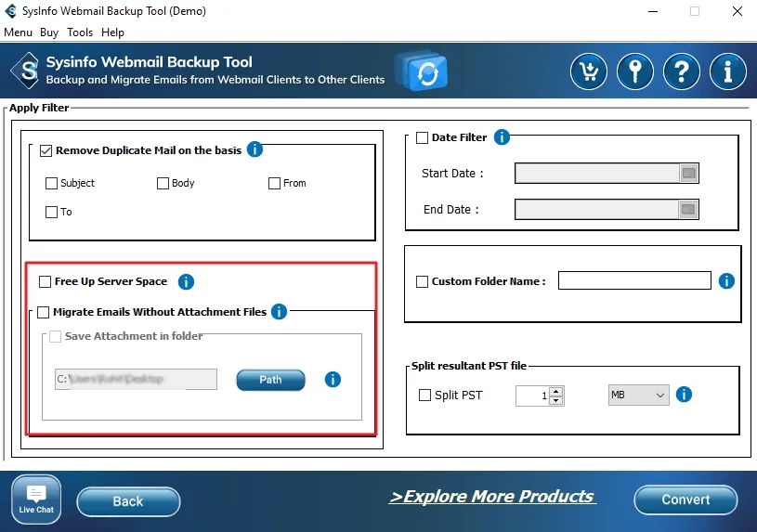Viewport: 757px width, 532px height.
Task: Show info for Migrate Emails Without Attachment Files
Action: click(279, 312)
